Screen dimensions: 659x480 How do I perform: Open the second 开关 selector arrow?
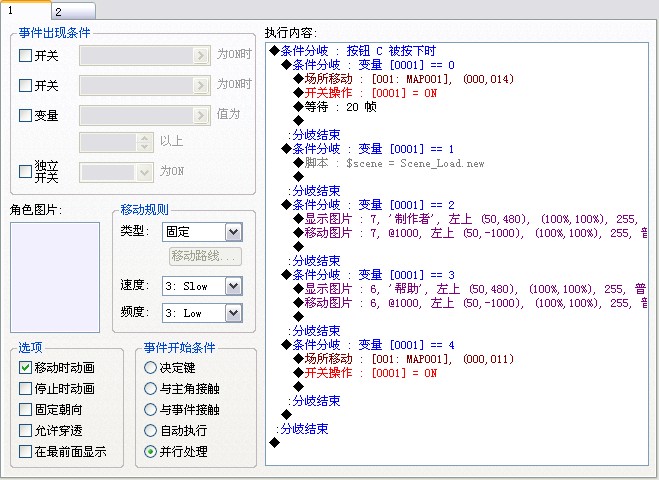200,86
